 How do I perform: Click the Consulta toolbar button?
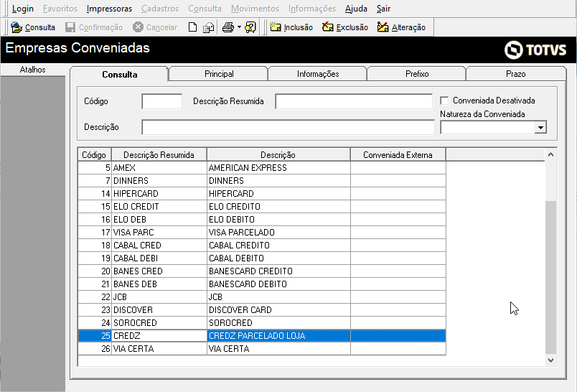point(33,27)
